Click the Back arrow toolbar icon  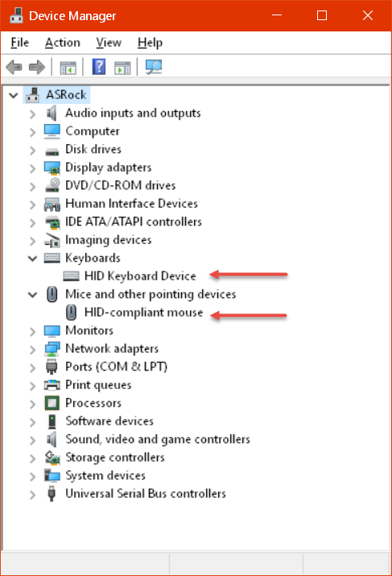[x=14, y=67]
